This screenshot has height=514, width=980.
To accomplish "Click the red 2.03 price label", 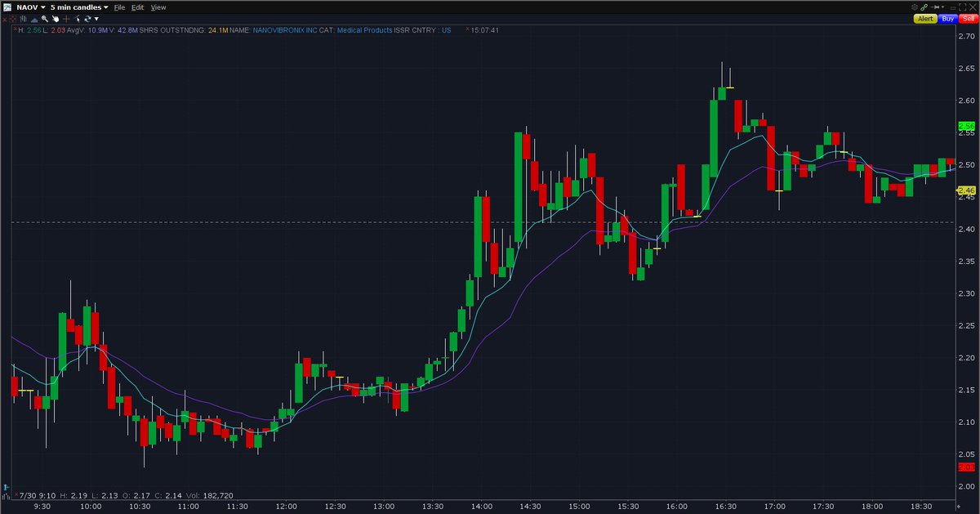I will 967,467.
